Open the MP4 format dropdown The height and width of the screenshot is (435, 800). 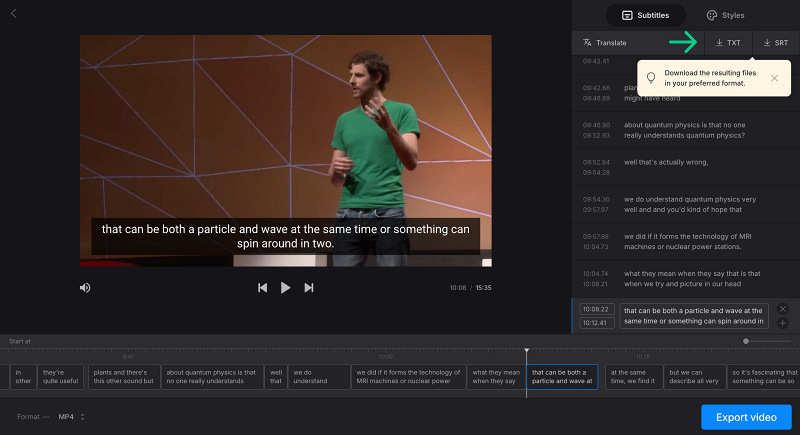(71, 417)
